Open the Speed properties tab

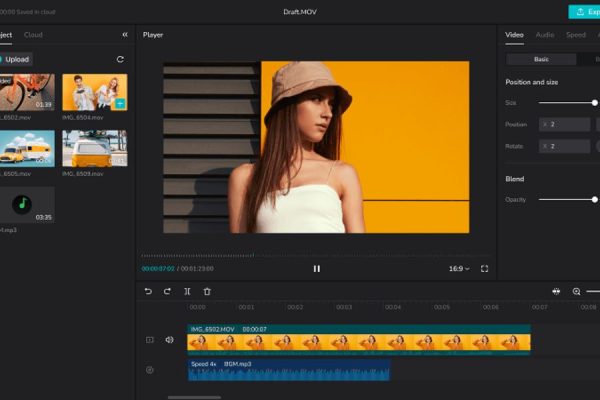(576, 34)
